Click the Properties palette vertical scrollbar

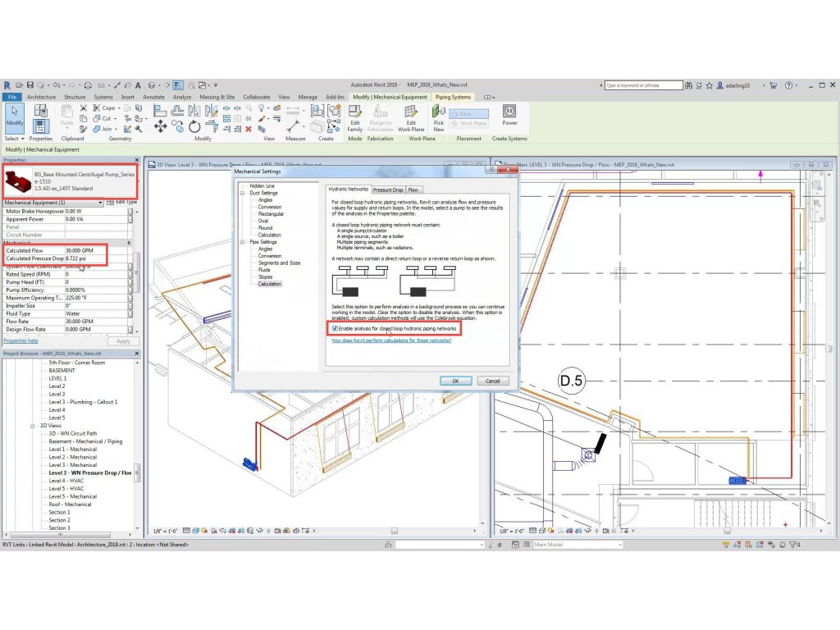point(137,271)
